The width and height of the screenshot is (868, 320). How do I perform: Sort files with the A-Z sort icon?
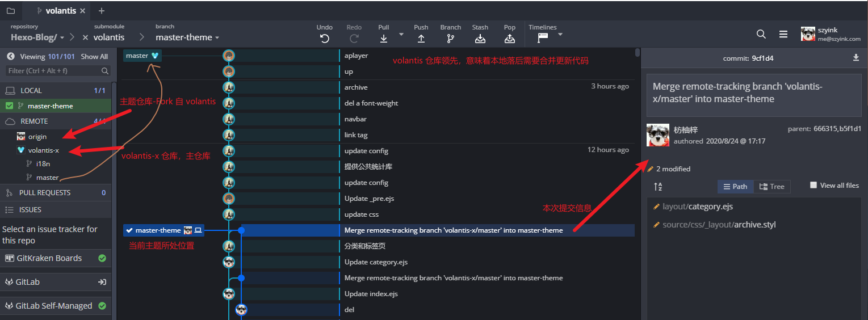[x=658, y=186]
